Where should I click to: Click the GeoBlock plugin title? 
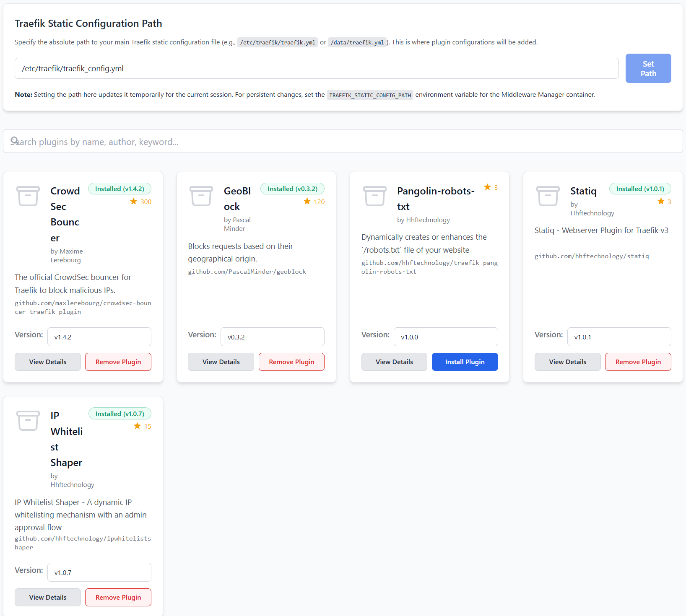237,199
